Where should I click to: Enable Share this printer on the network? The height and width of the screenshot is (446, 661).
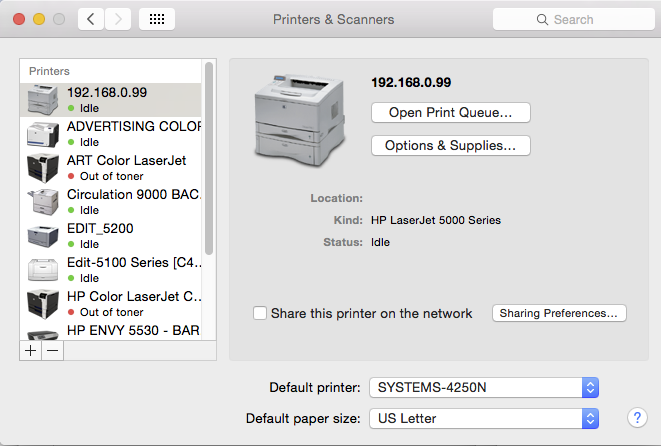point(261,313)
